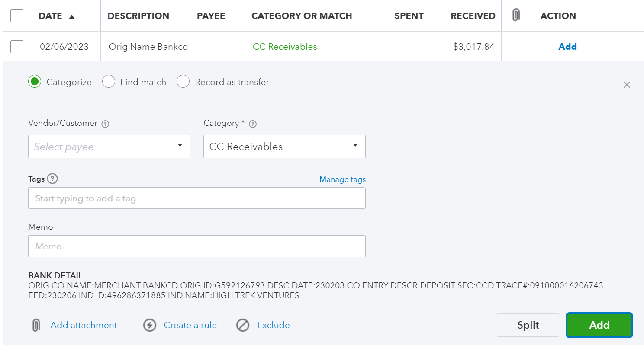Image resolution: width=644 pixels, height=345 pixels.
Task: Click the green Add button
Action: (x=599, y=325)
